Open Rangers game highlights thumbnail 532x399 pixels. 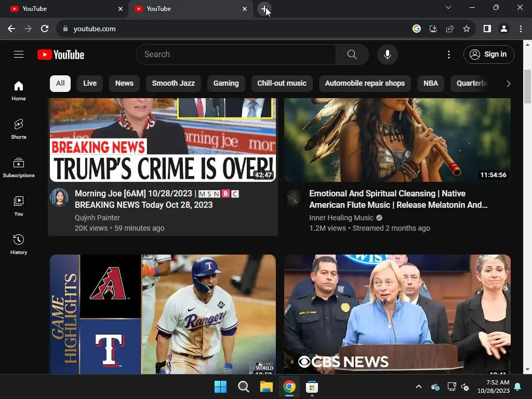tap(163, 314)
